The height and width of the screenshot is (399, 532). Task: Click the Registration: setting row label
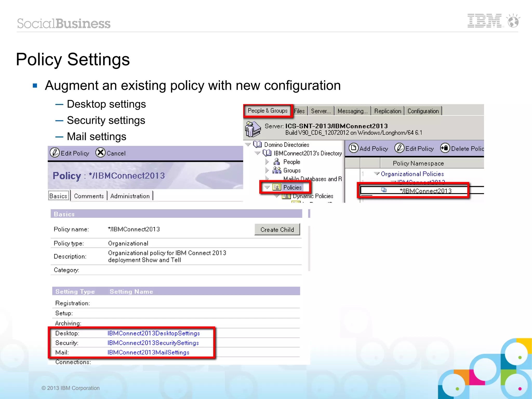click(72, 303)
